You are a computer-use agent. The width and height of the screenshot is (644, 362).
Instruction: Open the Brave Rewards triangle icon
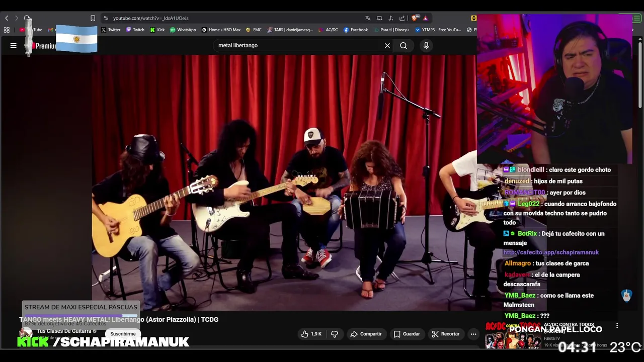click(x=425, y=18)
